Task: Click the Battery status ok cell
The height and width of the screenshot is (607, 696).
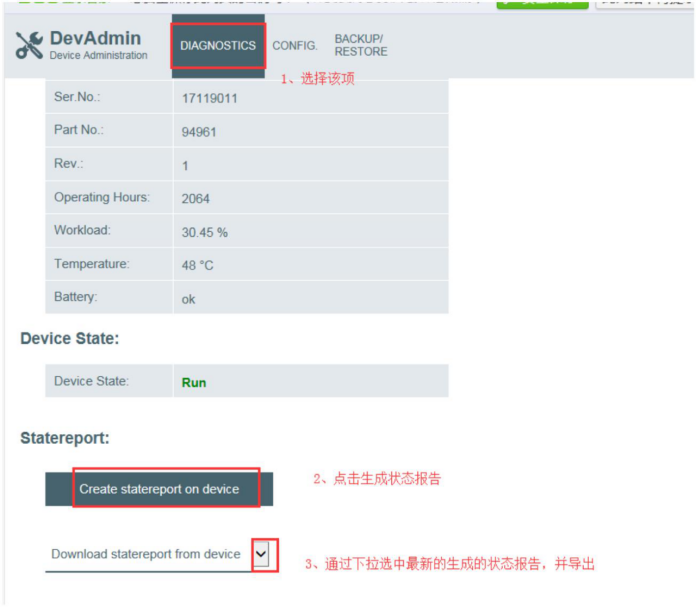Action: 311,297
